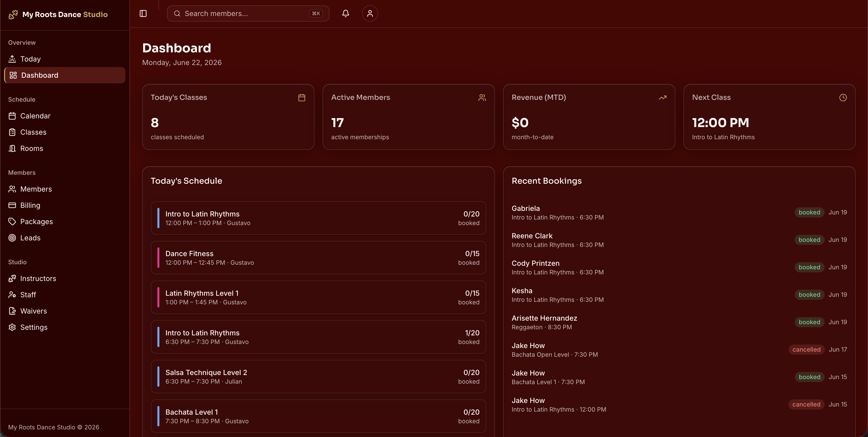Navigate to Instructors

click(x=65, y=278)
